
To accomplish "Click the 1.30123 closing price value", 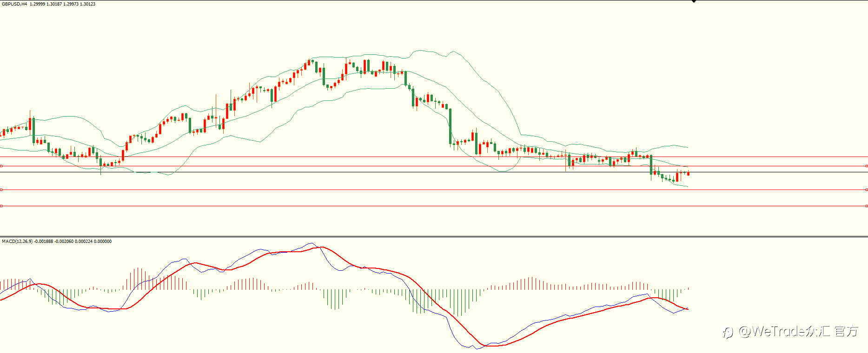I will (x=88, y=4).
